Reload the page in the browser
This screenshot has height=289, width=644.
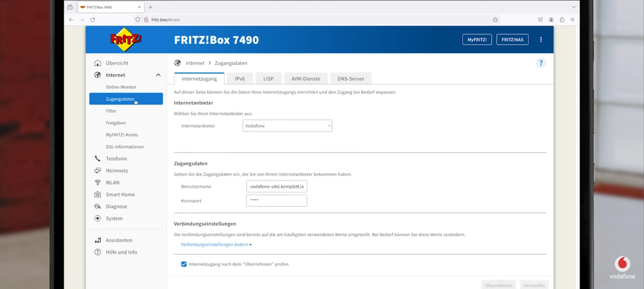[x=93, y=20]
